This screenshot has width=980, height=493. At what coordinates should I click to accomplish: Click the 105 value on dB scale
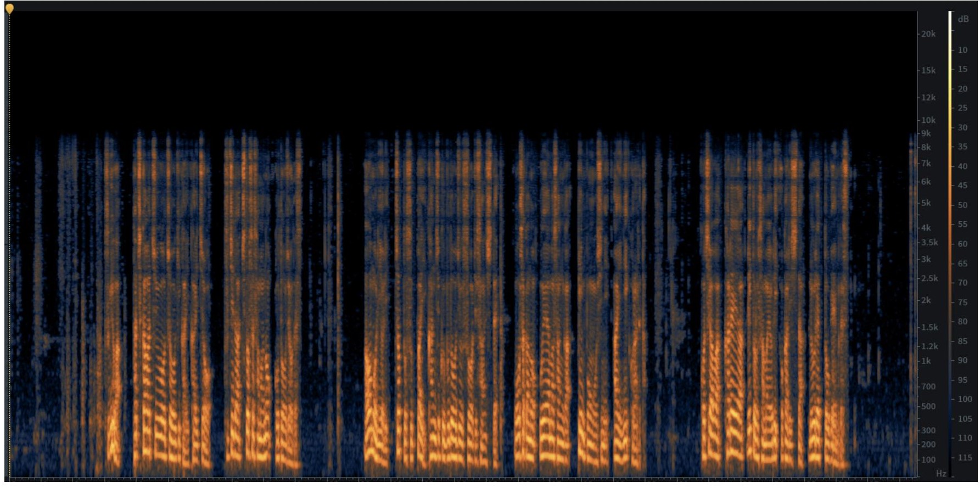[965, 419]
